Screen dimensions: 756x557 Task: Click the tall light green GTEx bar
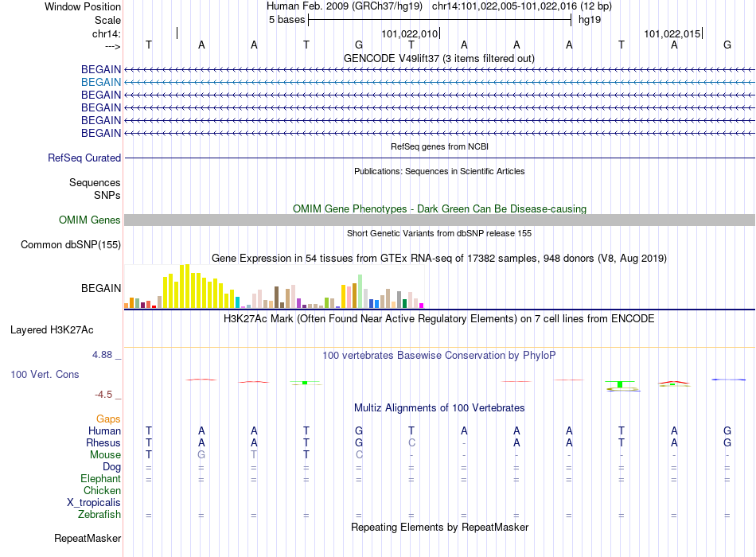click(360, 291)
